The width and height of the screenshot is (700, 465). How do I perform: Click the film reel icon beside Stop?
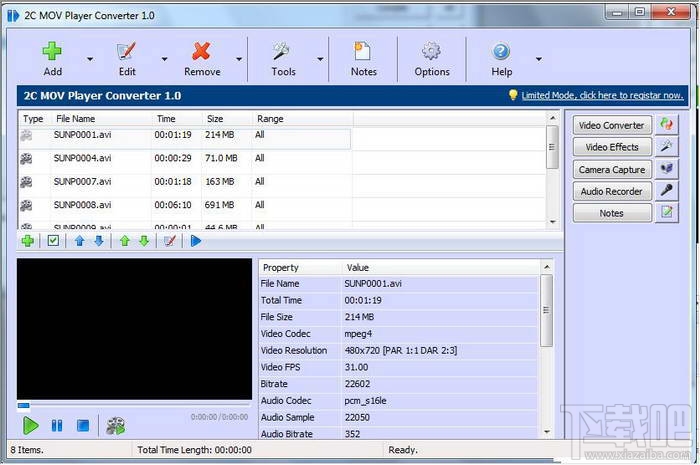pyautogui.click(x=116, y=426)
